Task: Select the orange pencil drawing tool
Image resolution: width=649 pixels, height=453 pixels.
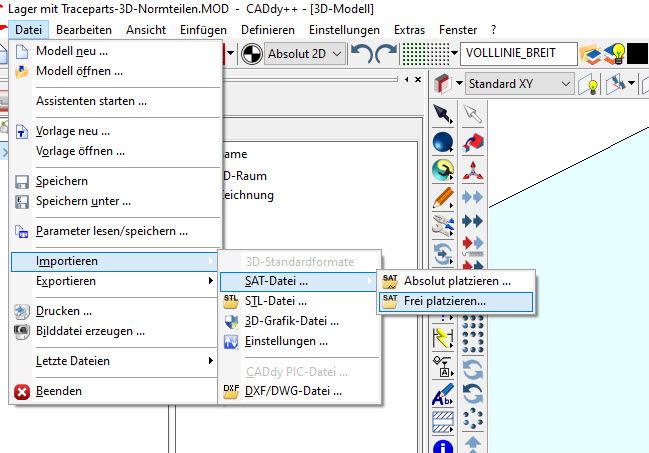Action: click(443, 198)
